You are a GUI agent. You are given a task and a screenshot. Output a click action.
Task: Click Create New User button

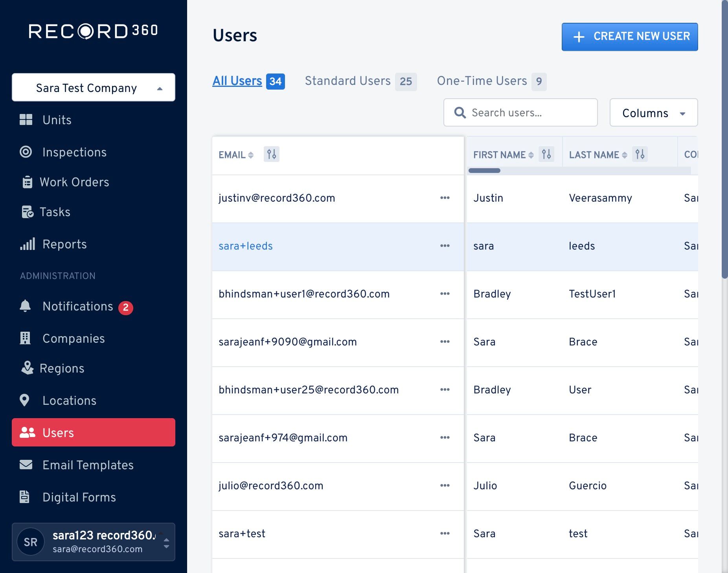630,37
